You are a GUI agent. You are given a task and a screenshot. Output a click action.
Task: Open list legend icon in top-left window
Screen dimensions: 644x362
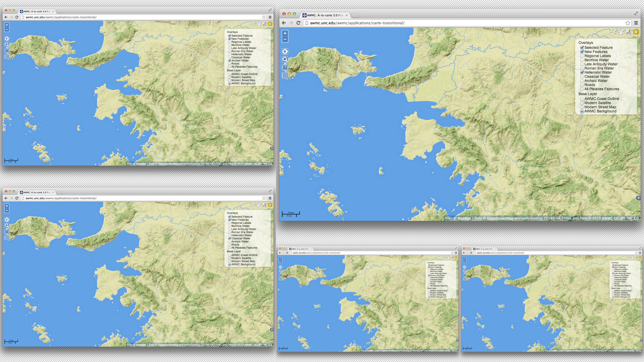pyautogui.click(x=7, y=57)
